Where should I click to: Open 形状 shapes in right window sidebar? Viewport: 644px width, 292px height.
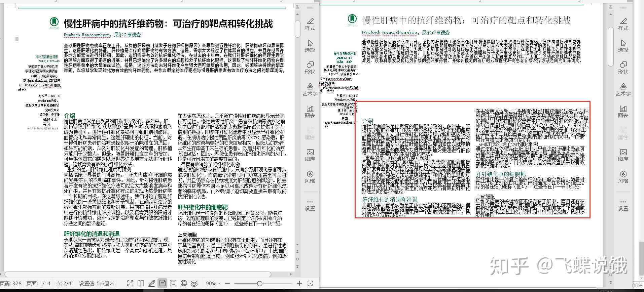click(x=623, y=68)
